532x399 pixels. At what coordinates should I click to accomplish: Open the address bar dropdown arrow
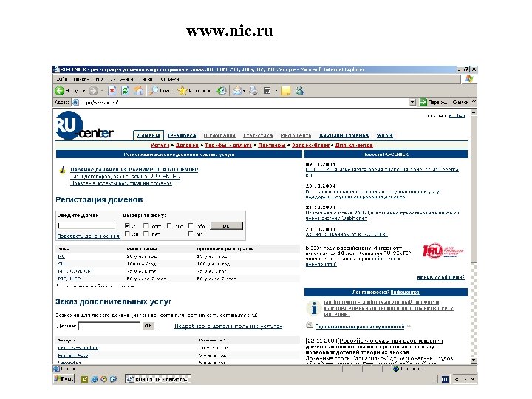point(412,102)
